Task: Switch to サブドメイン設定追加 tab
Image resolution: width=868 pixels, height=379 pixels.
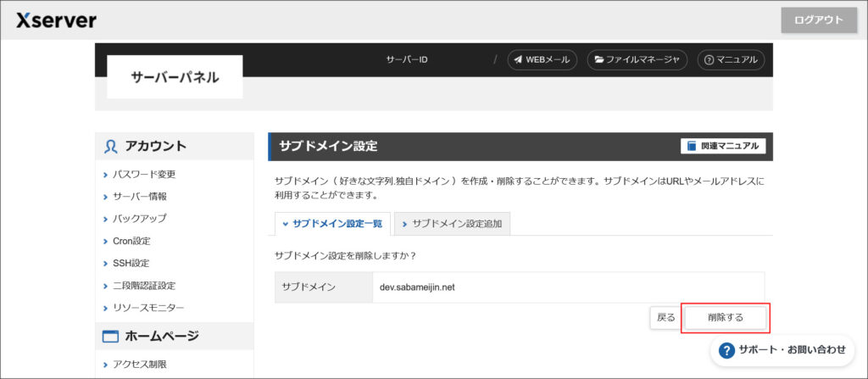Action: pyautogui.click(x=452, y=224)
